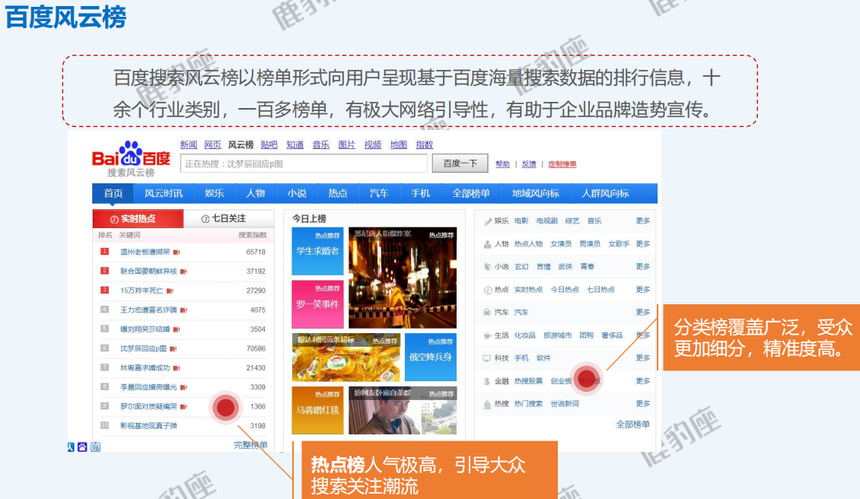The image size is (860, 499).
Task: Open the 手机 tab in blue navbar
Action: tap(420, 194)
